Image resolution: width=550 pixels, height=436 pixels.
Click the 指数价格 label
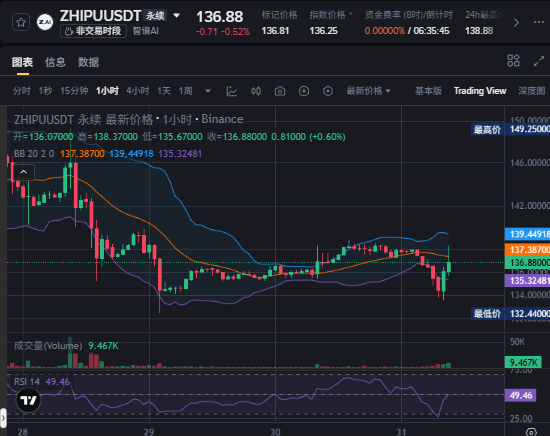click(328, 15)
